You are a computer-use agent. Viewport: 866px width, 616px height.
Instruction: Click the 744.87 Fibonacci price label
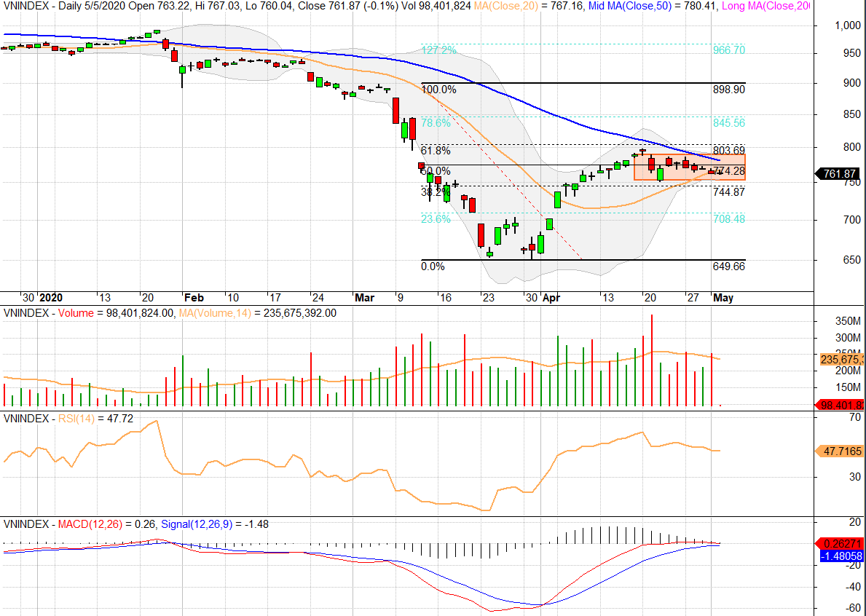(x=728, y=192)
